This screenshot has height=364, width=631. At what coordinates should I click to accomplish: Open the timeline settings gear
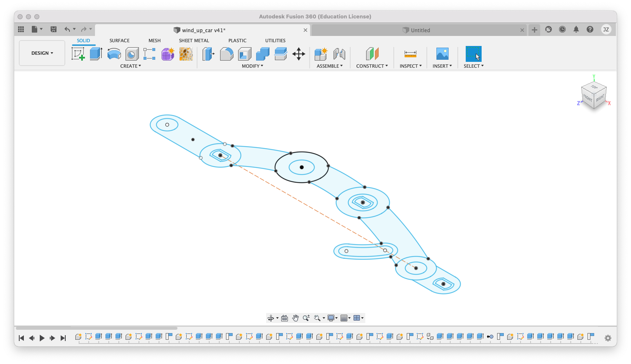[x=608, y=338]
